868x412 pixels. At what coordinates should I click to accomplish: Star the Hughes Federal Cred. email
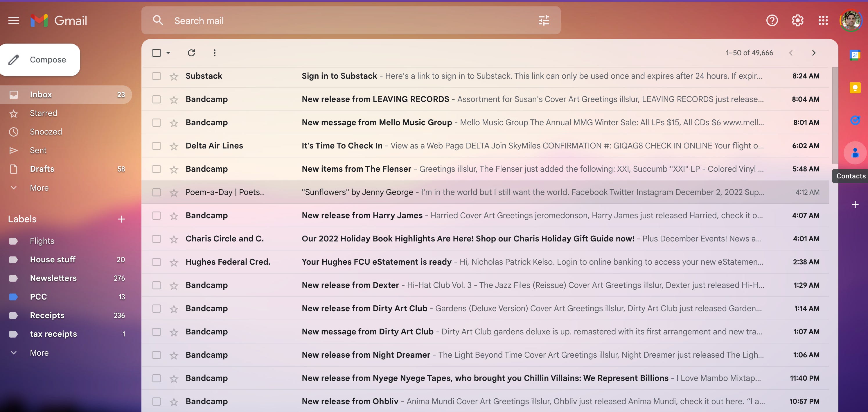click(174, 262)
